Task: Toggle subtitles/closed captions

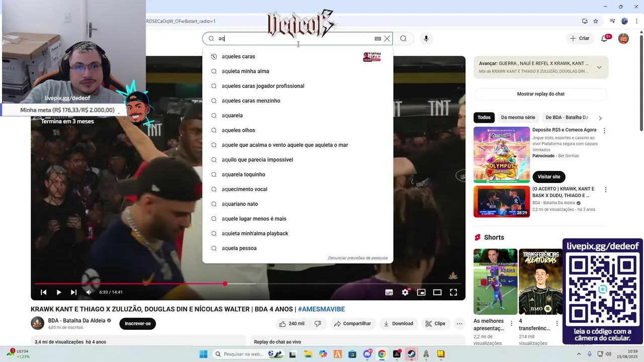Action: [x=389, y=292]
